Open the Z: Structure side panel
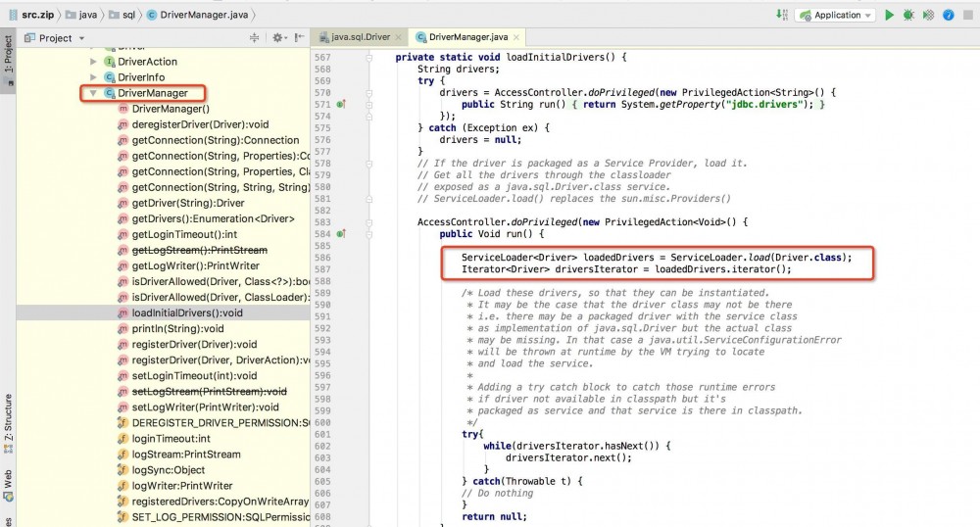The height and width of the screenshot is (527, 980). 8,423
